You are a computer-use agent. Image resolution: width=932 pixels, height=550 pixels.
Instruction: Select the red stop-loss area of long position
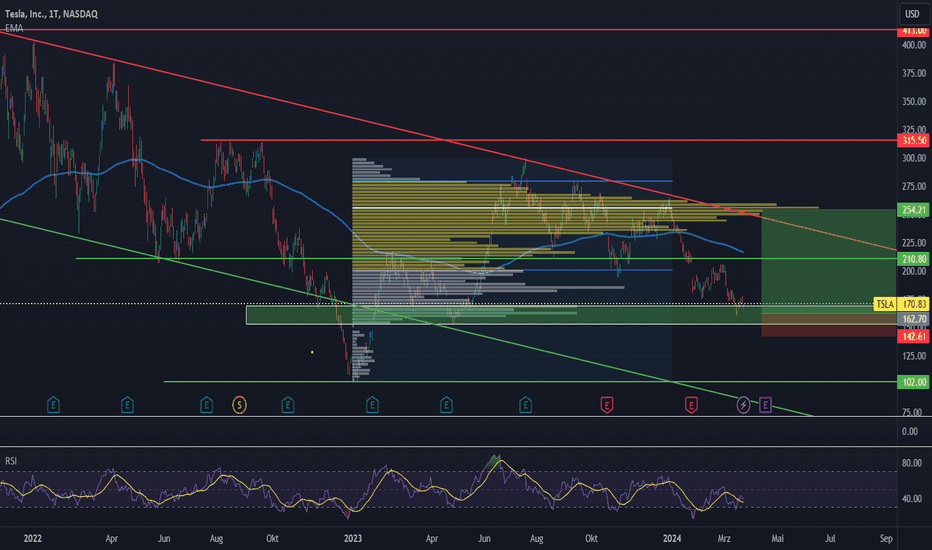pyautogui.click(x=829, y=325)
